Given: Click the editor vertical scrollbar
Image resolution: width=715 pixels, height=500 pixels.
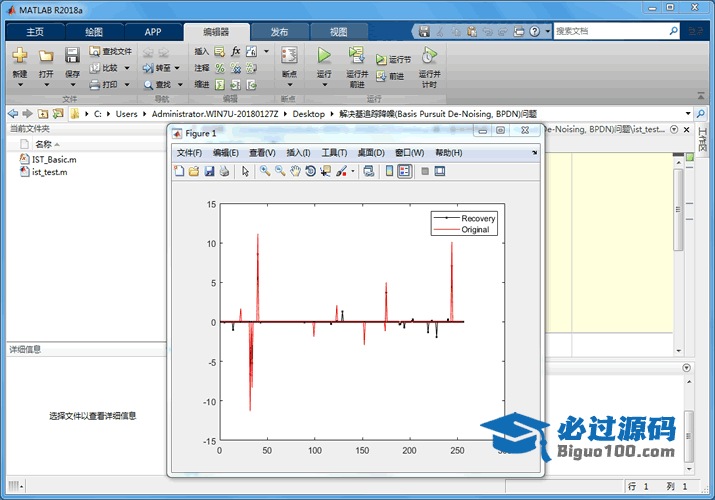Looking at the screenshot, I should pos(678,209).
